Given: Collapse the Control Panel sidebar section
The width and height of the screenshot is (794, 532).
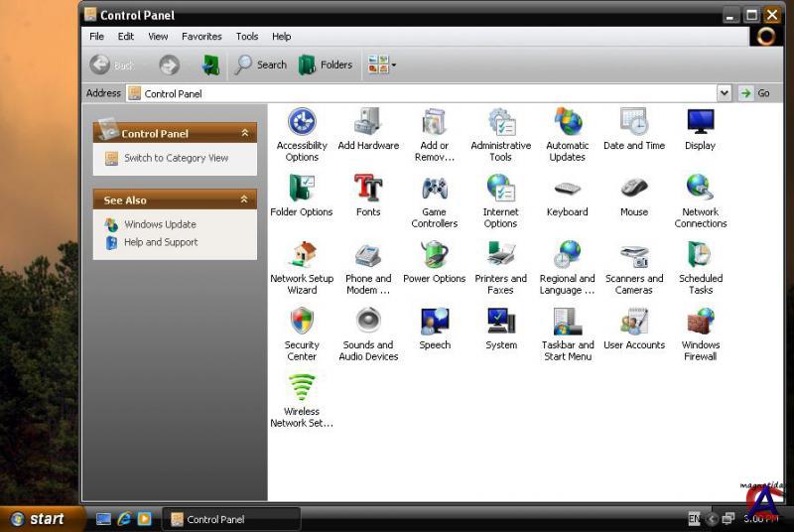Looking at the screenshot, I should (245, 133).
